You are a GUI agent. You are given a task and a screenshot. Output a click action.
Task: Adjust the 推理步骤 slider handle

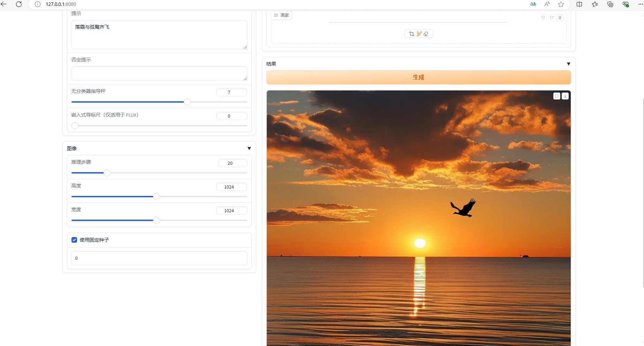pyautogui.click(x=107, y=173)
